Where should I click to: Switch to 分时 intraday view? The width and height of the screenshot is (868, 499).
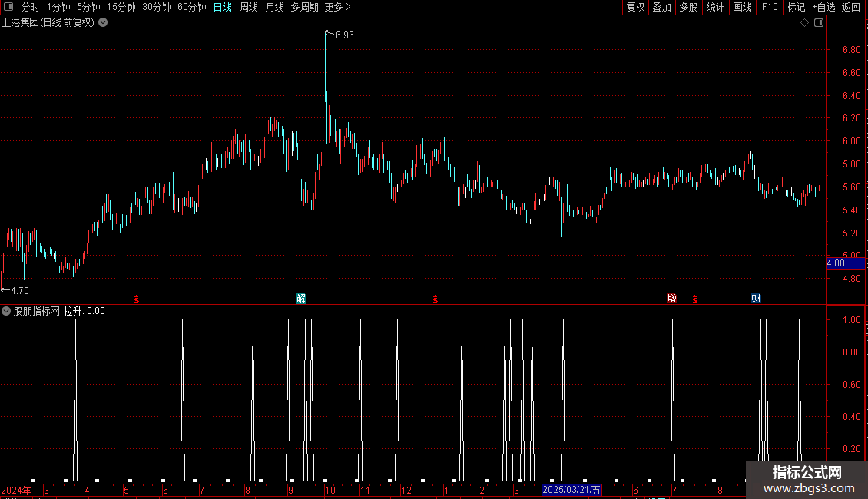pos(31,7)
